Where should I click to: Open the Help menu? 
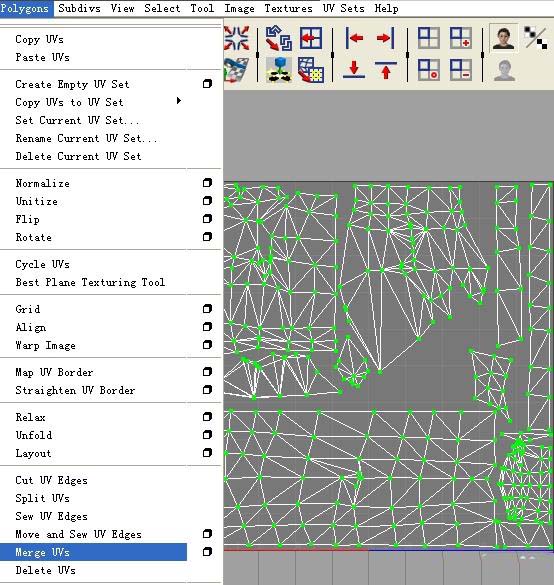(386, 8)
